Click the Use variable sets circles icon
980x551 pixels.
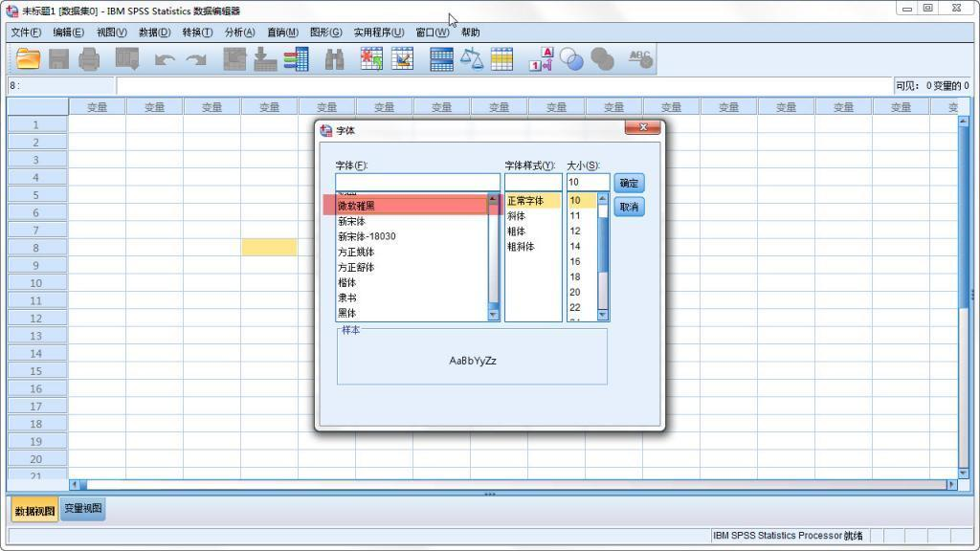pos(571,59)
